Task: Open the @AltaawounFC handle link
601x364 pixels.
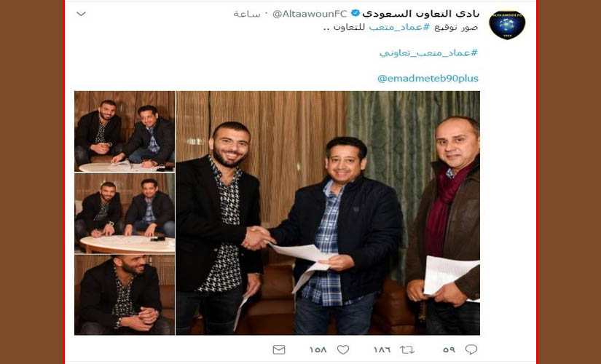Action: pyautogui.click(x=310, y=14)
